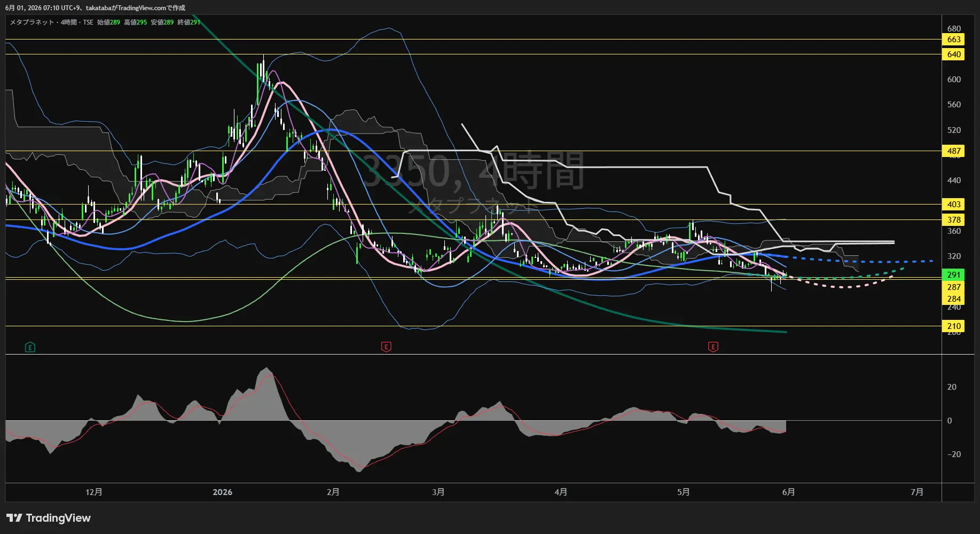Click the 560 tick on price axis
The width and height of the screenshot is (980, 534).
(954, 105)
